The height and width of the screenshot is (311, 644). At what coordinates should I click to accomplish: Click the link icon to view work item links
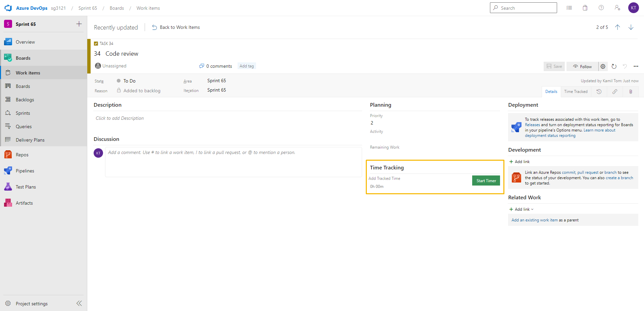(614, 91)
